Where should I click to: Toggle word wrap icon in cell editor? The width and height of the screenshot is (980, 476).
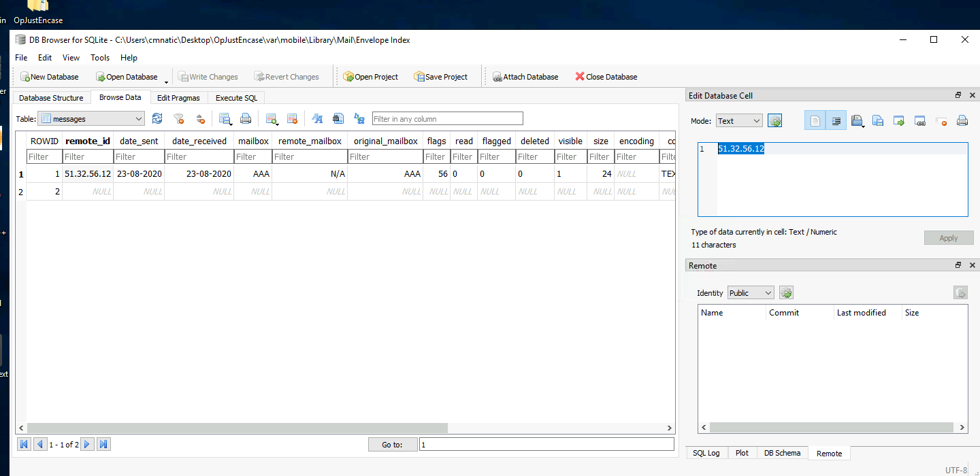point(836,121)
